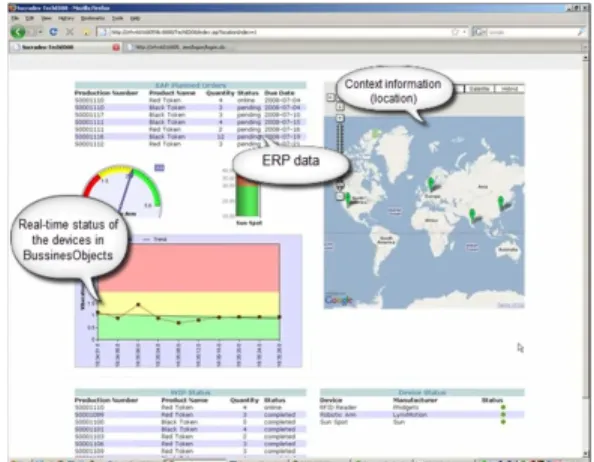Screen dimensions: 594x462
Task: Click the vertical scrollbar up arrow
Action: click(586, 58)
